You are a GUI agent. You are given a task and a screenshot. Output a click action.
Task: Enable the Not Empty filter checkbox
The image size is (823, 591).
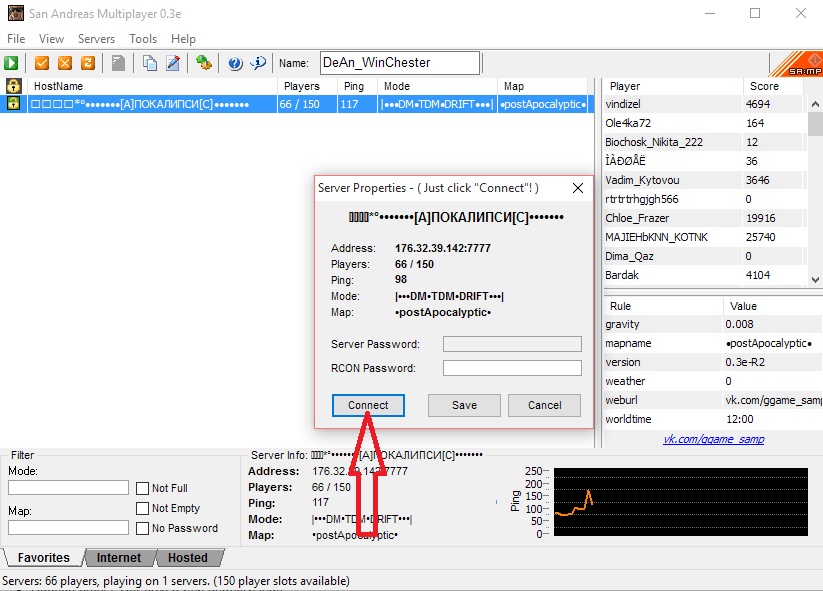[142, 508]
